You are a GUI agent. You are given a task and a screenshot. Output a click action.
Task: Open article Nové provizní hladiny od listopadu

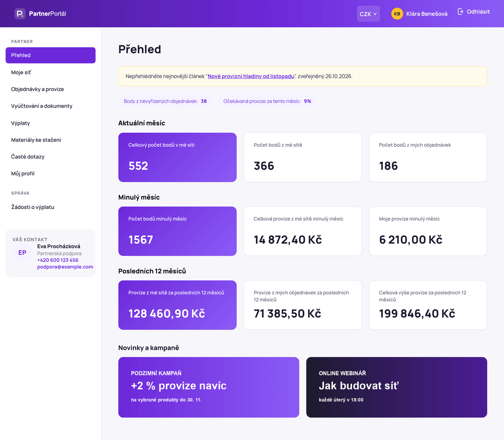(251, 76)
